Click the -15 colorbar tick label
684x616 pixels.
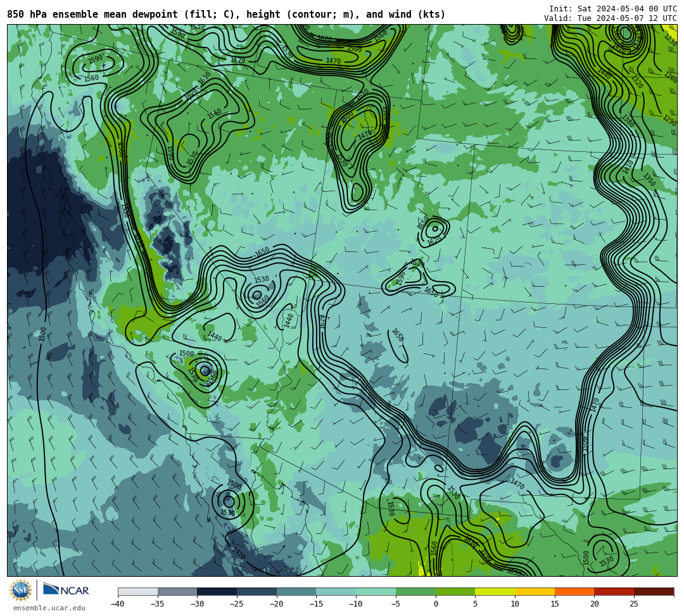coord(316,604)
